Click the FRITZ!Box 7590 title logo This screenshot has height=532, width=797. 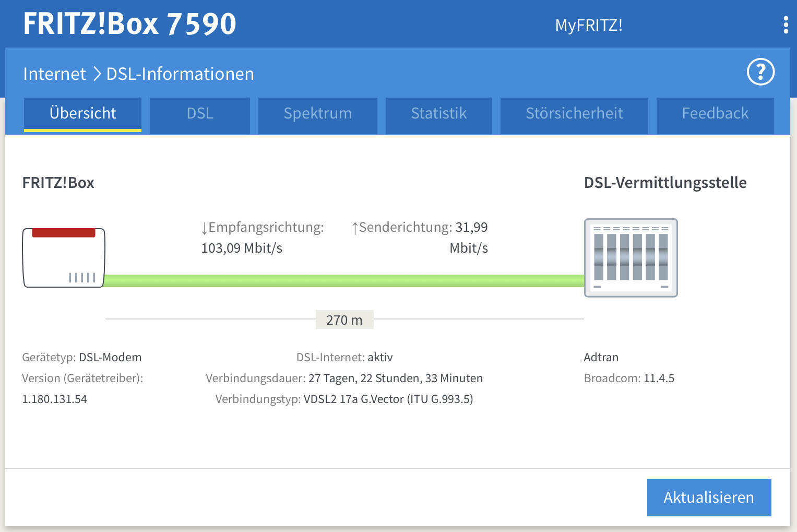tap(129, 23)
